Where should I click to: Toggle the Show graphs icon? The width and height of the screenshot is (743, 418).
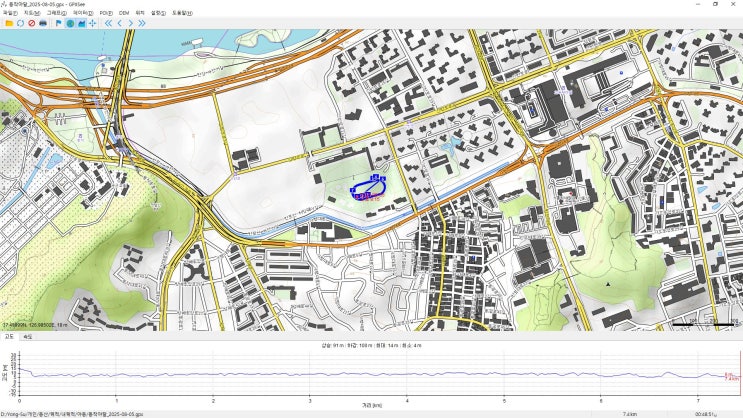click(x=82, y=23)
